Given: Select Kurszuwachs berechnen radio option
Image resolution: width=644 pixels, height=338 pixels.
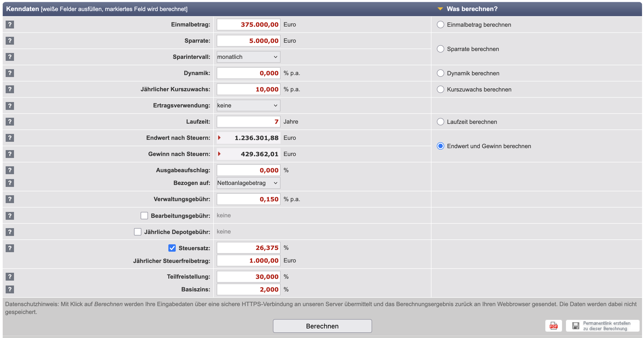Looking at the screenshot, I should 440,90.
